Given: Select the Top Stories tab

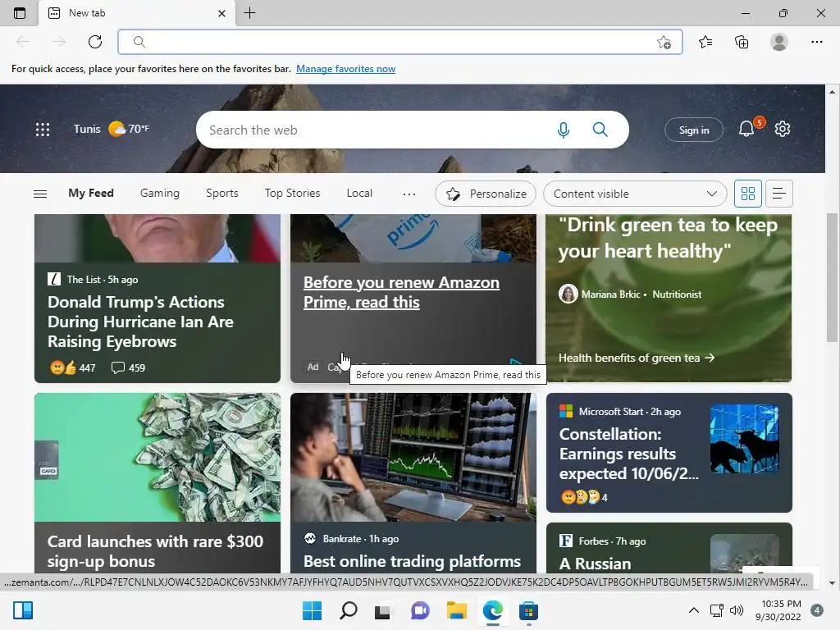Looking at the screenshot, I should [293, 194].
